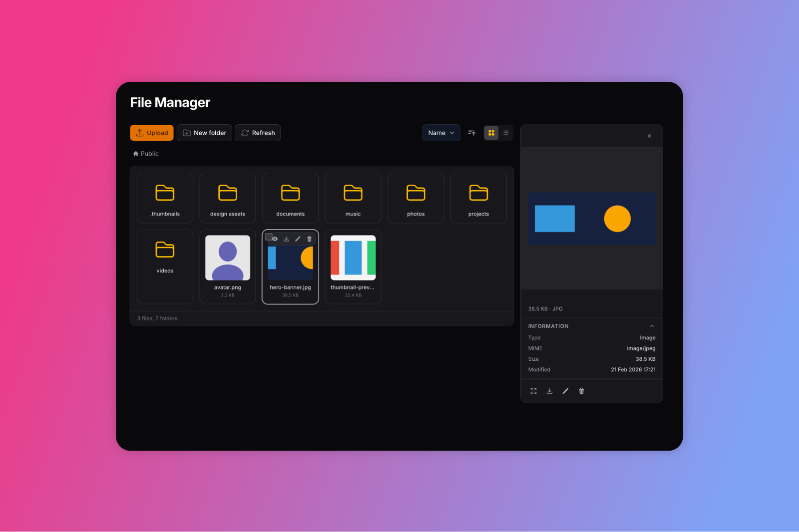This screenshot has width=799, height=532.
Task: Open fullscreen view from details panel
Action: [x=533, y=391]
